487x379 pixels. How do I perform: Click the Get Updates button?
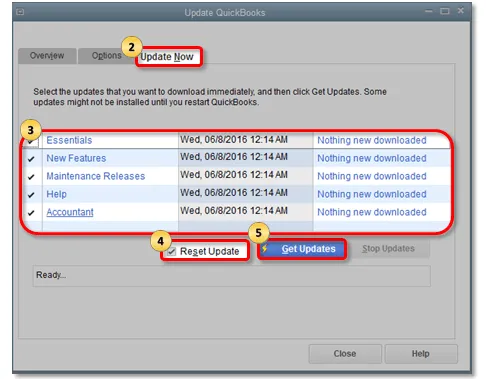pyautogui.click(x=302, y=249)
